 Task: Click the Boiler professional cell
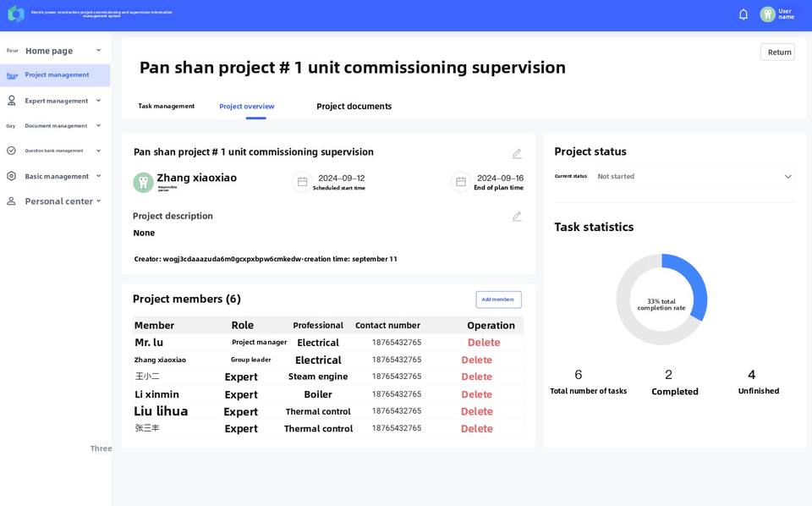tap(318, 394)
